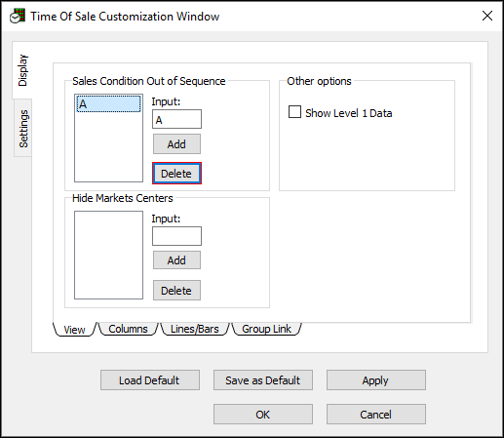Select the View tab

click(74, 330)
